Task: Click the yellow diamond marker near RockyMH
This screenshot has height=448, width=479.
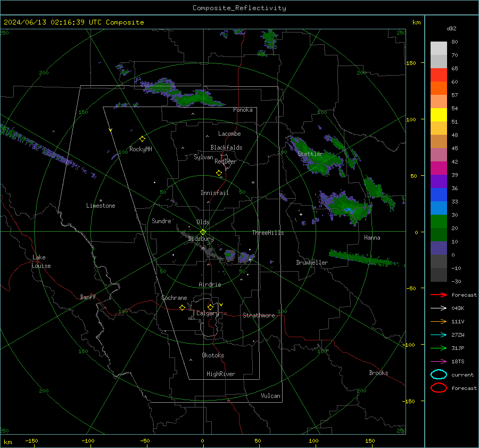Action: click(x=142, y=139)
